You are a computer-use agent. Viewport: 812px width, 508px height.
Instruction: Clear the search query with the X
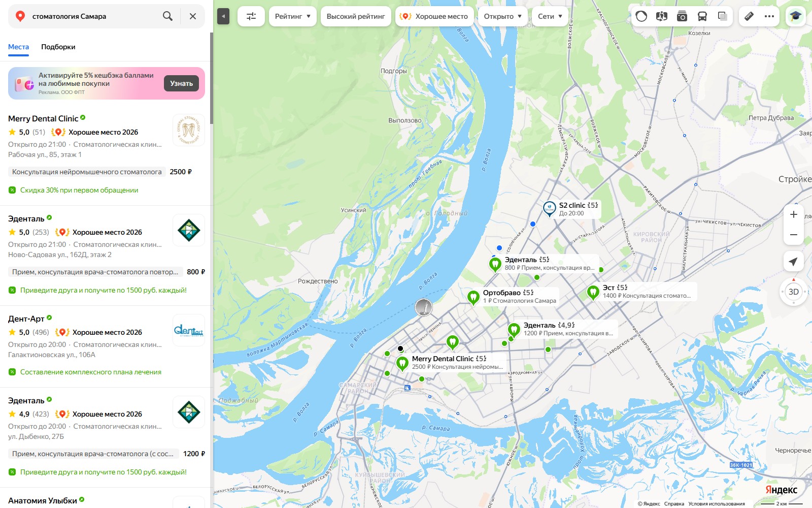pos(193,16)
